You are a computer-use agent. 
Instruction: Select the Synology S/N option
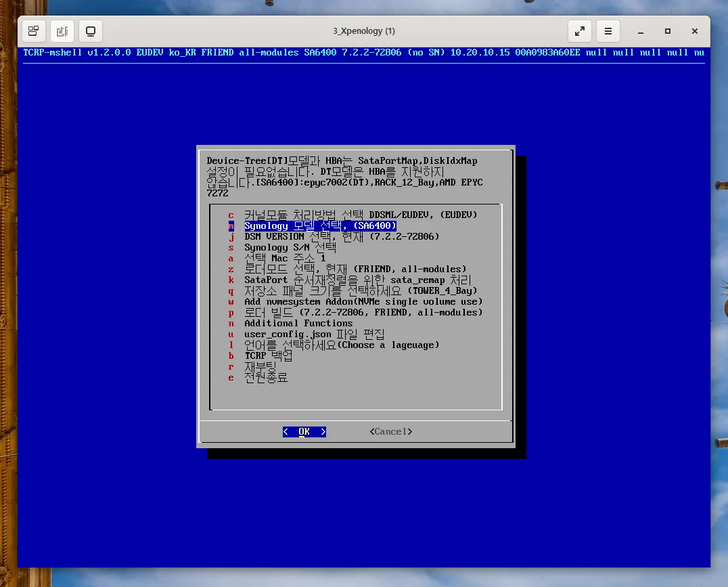pos(291,247)
